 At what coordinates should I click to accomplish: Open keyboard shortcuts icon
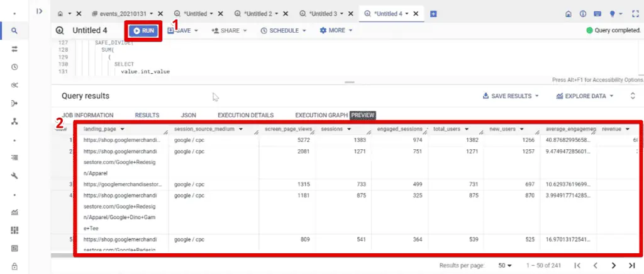coord(597,14)
